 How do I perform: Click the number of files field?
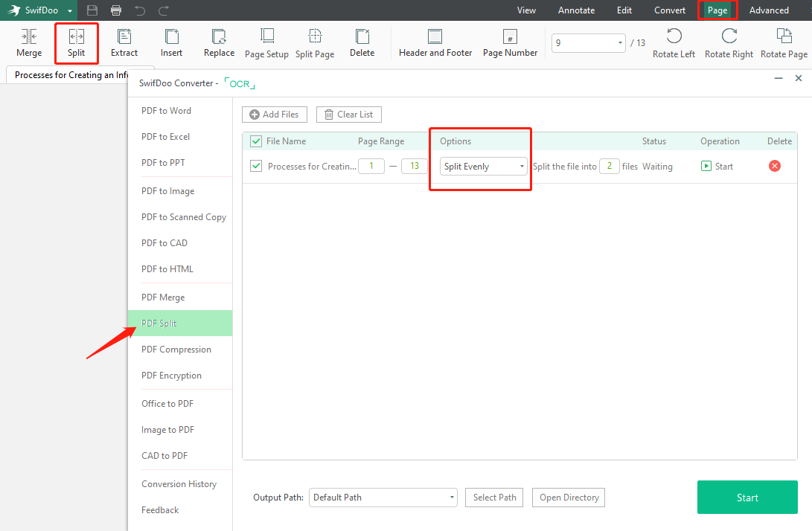610,166
